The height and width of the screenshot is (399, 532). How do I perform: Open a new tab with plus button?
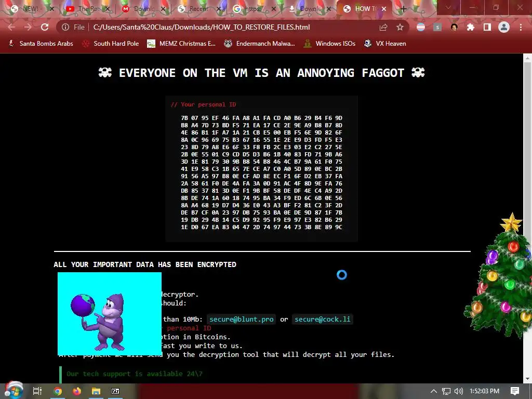point(403,9)
